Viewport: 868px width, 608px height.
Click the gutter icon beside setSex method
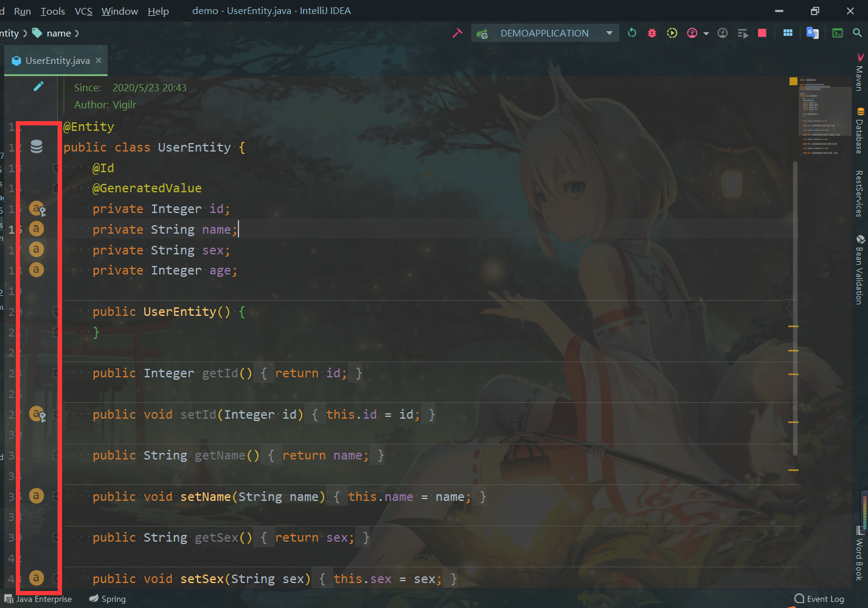[x=36, y=578]
